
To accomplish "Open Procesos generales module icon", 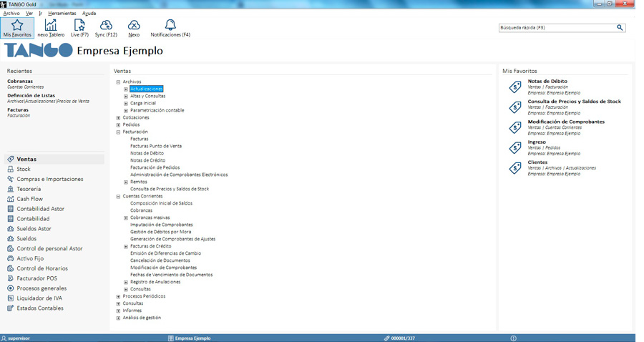I will tap(11, 288).
